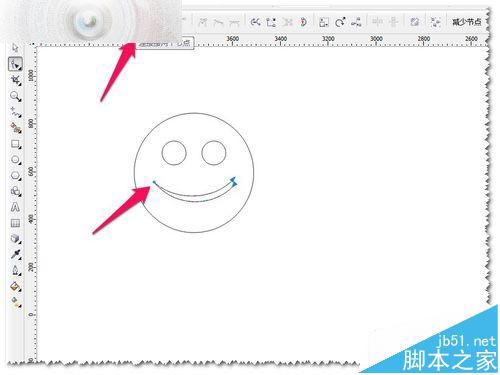
Task: Select the Ellipse tool
Action: (x=15, y=160)
